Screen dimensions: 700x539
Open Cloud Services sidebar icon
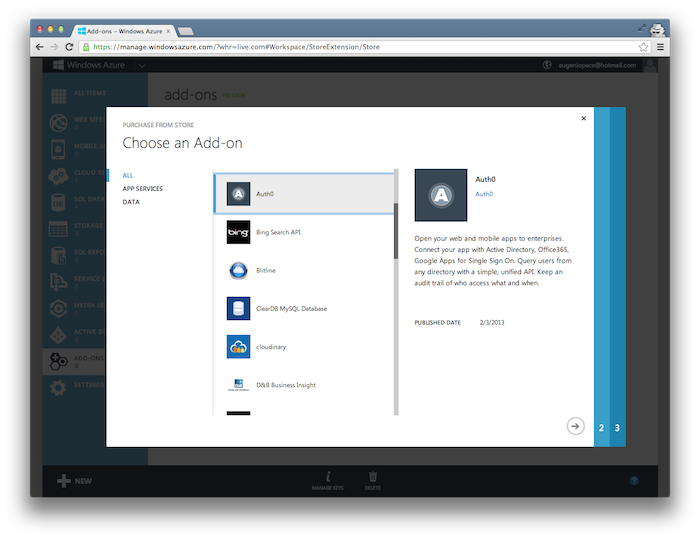point(58,176)
